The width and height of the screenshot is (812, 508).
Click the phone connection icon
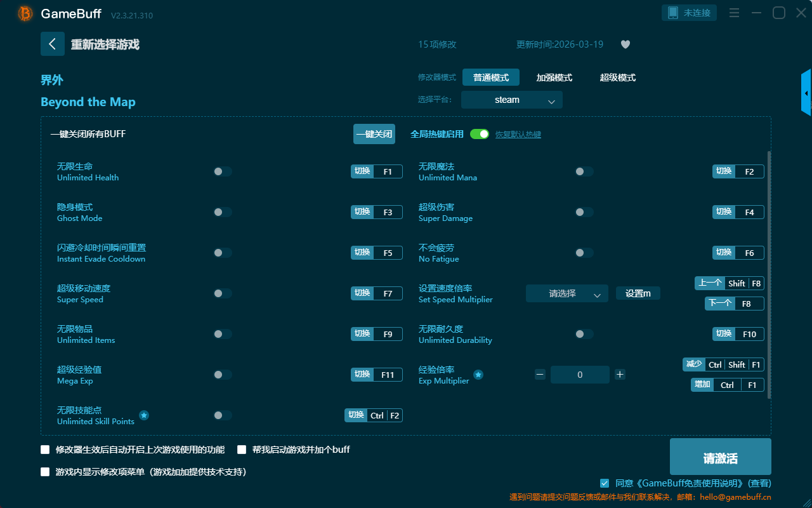click(x=673, y=13)
